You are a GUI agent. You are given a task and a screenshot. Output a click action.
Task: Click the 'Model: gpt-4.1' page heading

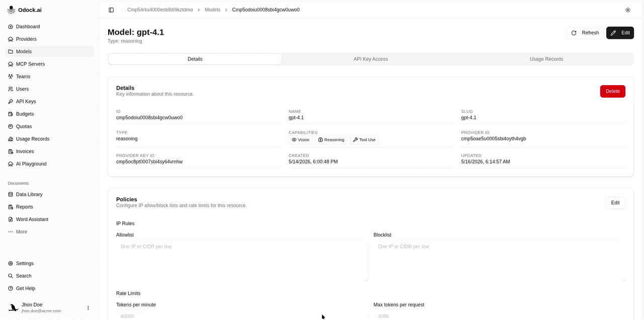point(136,32)
